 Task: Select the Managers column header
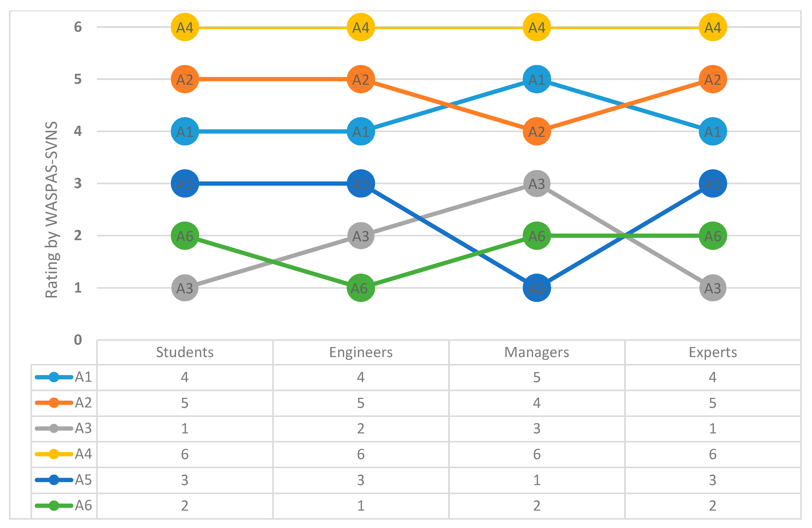pos(537,352)
